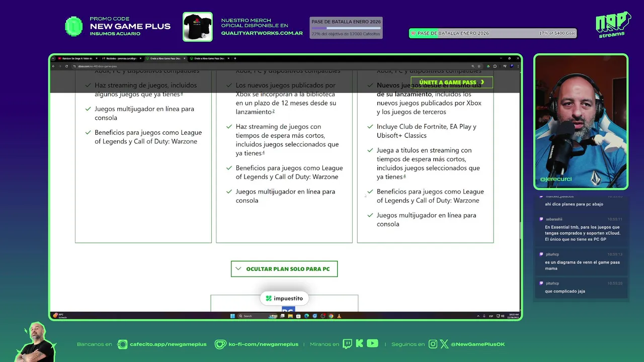This screenshot has height=362, width=644.
Task: Click the seberashii chat message
Action: click(x=581, y=230)
